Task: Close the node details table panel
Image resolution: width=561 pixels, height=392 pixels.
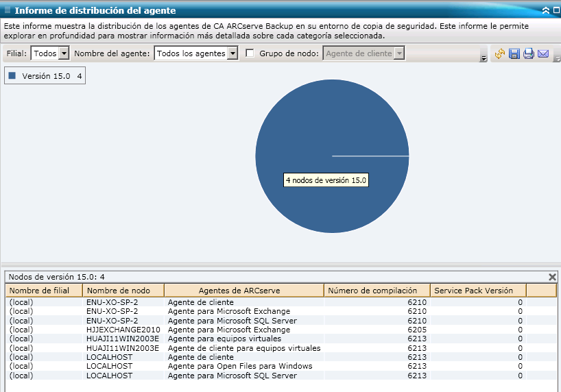Action: tap(552, 277)
